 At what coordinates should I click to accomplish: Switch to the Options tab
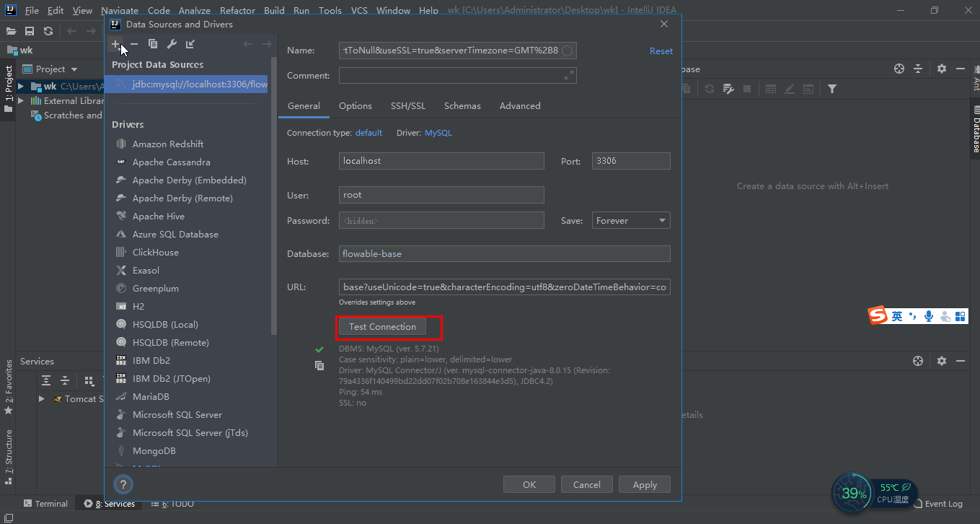(x=356, y=106)
